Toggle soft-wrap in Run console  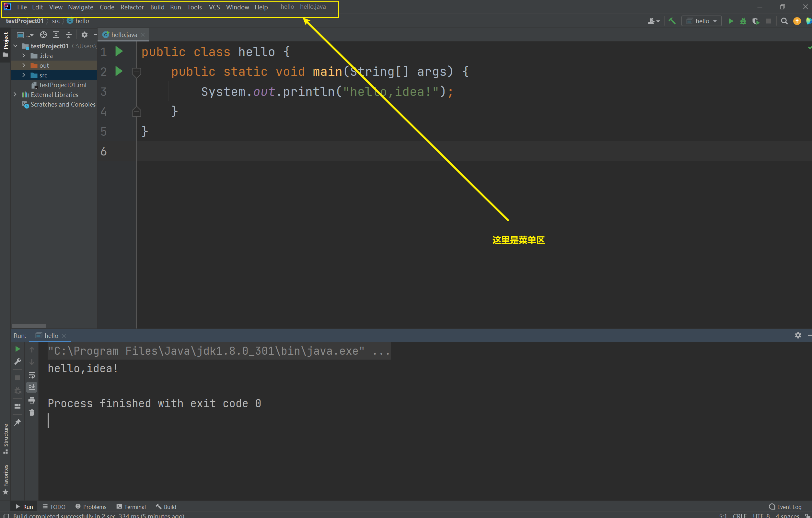32,375
